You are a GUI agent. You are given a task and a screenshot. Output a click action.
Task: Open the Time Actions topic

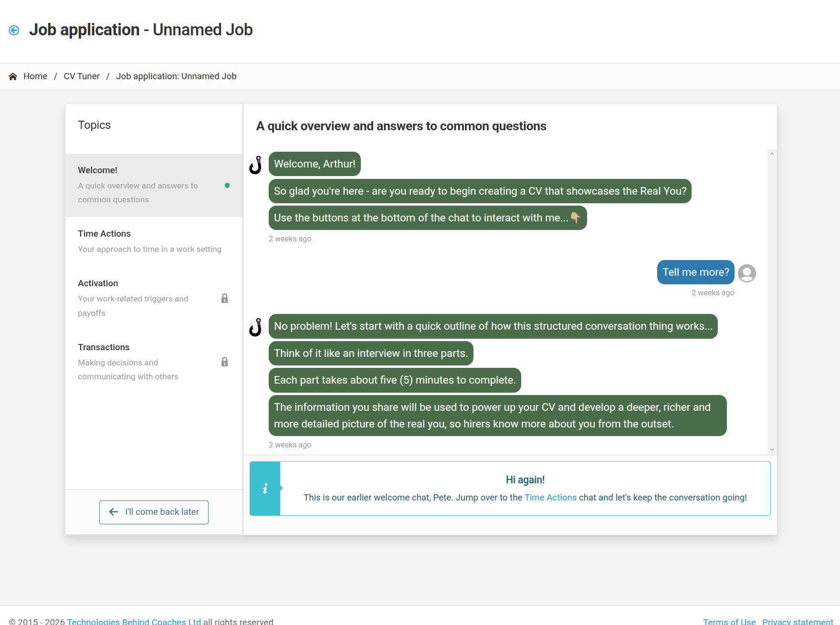pyautogui.click(x=154, y=241)
